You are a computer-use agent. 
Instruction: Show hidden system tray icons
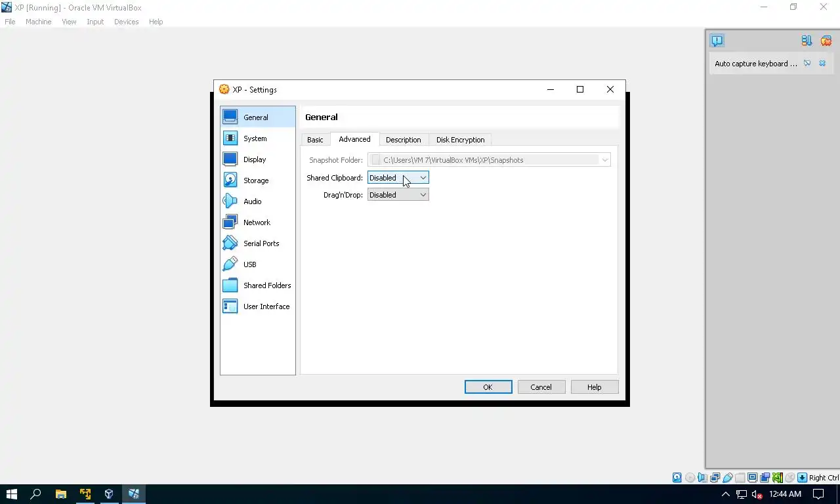[726, 494]
